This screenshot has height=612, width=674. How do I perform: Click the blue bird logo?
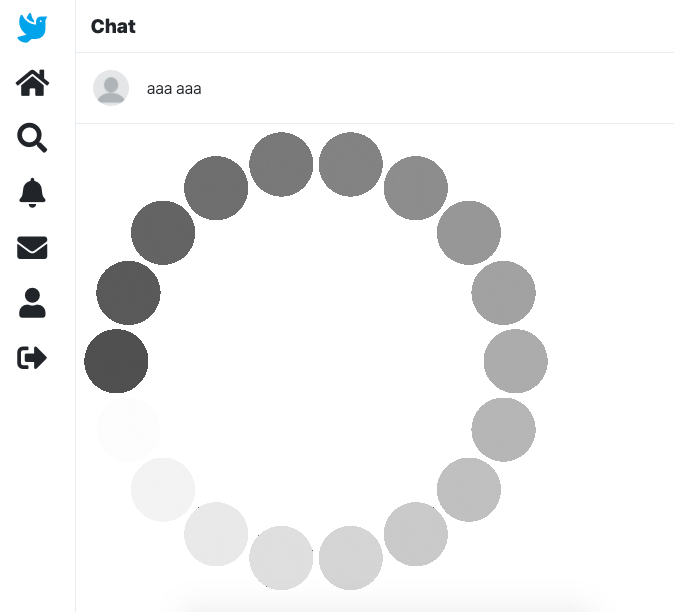(32, 28)
